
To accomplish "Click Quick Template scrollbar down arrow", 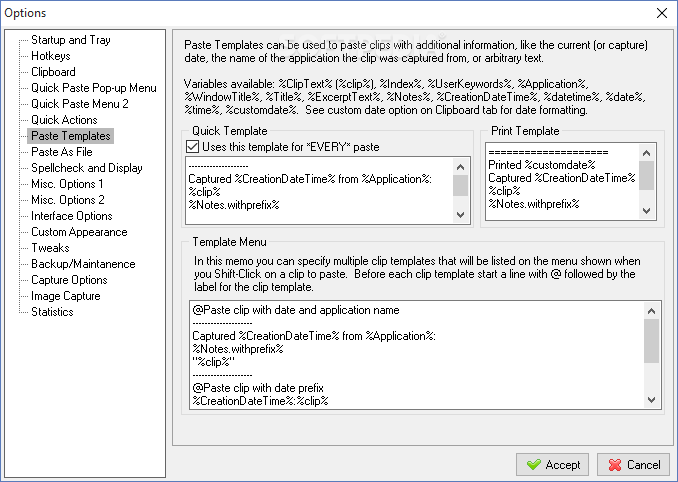I will coord(461,215).
